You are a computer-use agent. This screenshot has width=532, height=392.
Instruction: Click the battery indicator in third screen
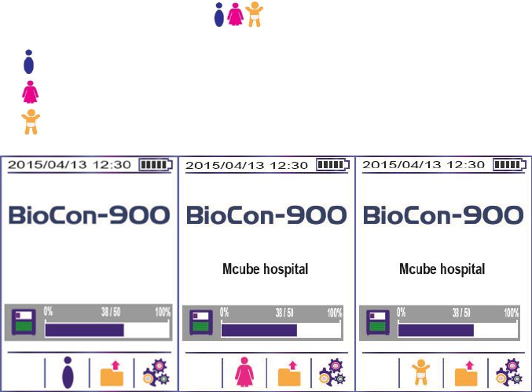(508, 165)
